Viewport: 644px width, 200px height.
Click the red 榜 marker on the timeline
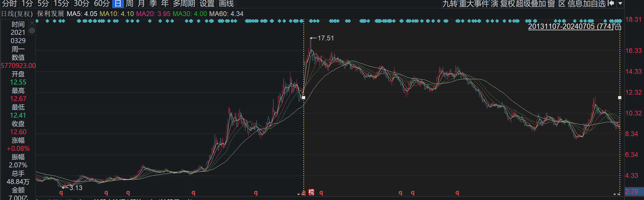311,192
